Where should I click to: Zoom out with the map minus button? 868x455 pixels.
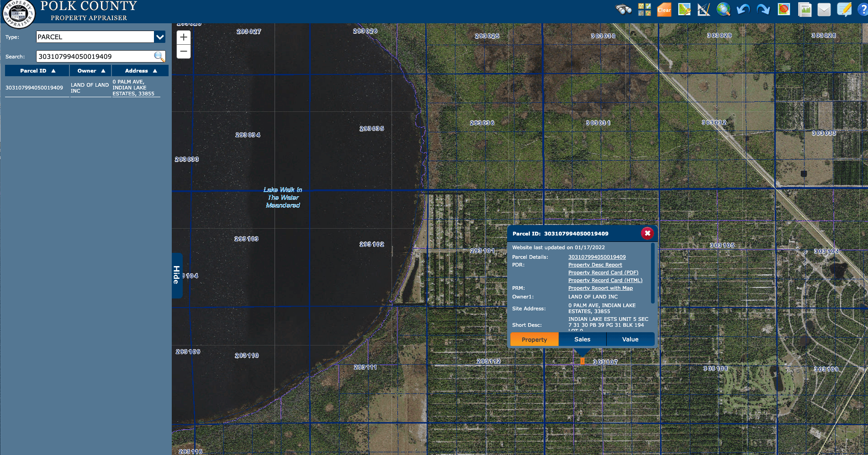coord(184,52)
